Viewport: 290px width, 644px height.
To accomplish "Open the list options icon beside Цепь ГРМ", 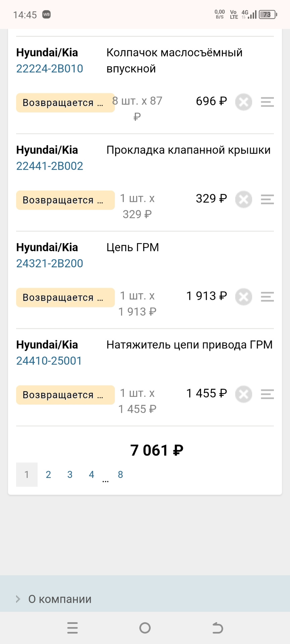I will pyautogui.click(x=267, y=297).
